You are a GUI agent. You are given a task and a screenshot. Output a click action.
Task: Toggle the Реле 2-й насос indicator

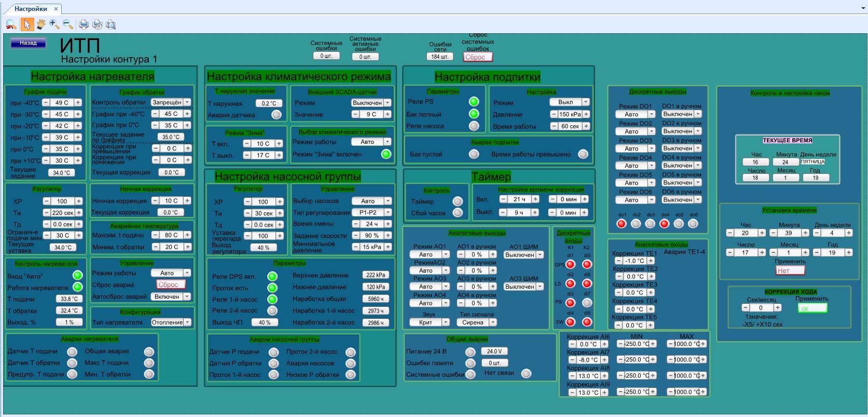click(272, 311)
